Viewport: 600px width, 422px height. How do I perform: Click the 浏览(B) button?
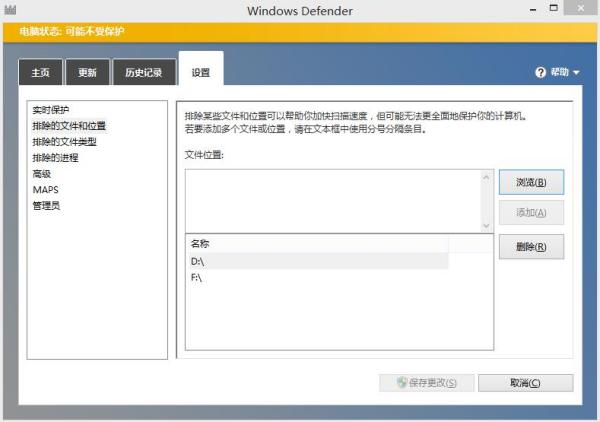coord(531,182)
